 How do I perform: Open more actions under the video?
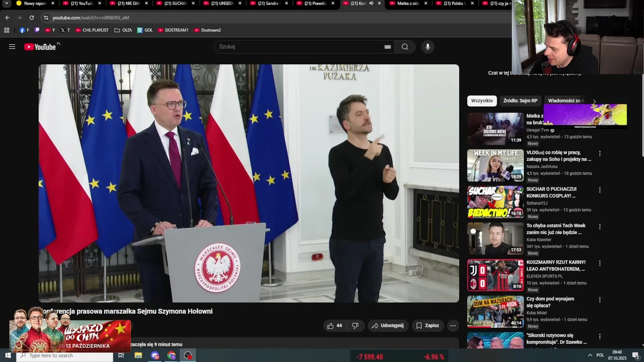coord(453,326)
